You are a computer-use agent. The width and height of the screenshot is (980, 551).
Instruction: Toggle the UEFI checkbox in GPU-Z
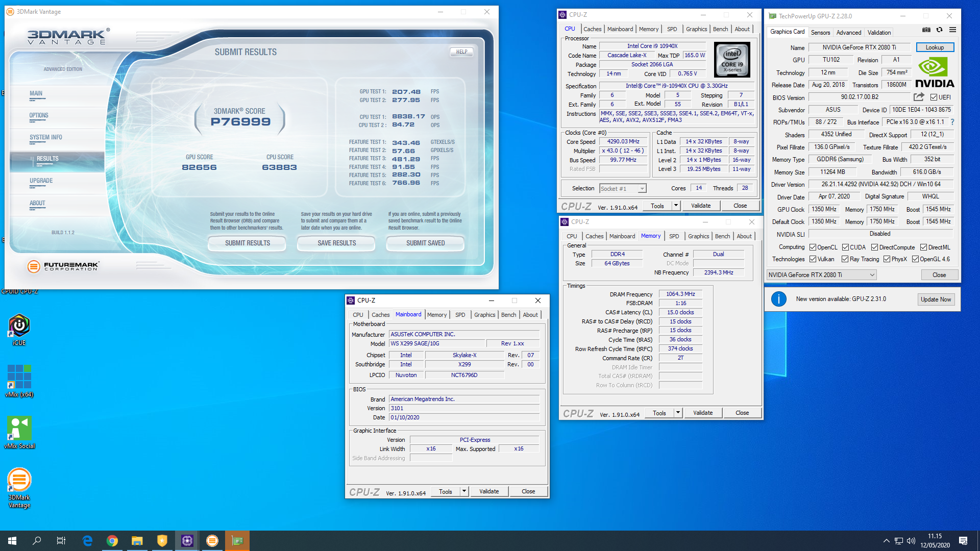pos(934,97)
